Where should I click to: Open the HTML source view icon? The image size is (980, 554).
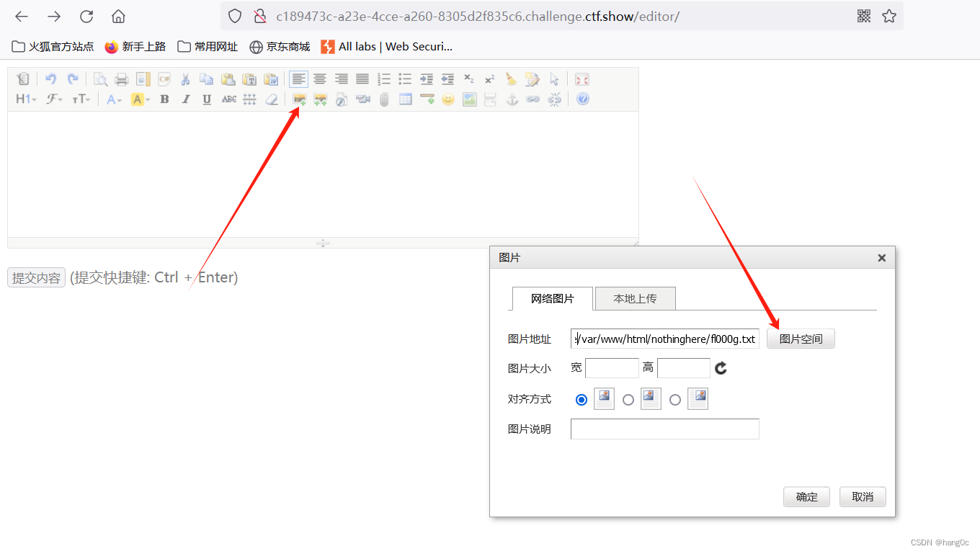point(23,79)
